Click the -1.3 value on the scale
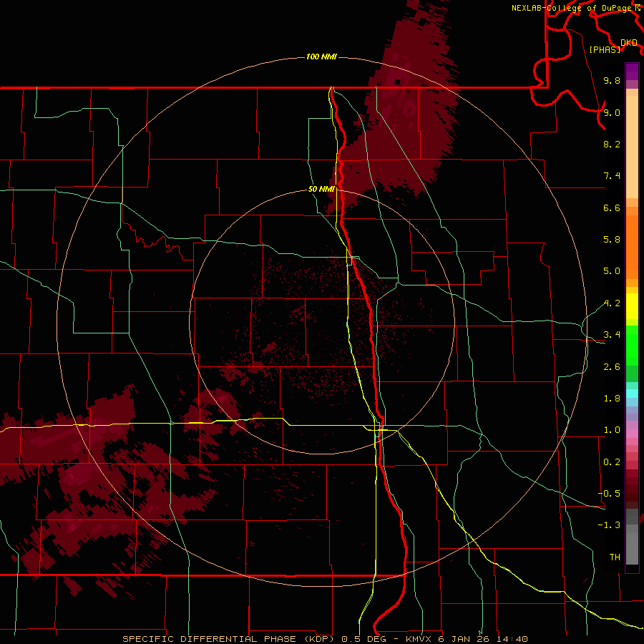This screenshot has width=644, height=644. (x=609, y=525)
